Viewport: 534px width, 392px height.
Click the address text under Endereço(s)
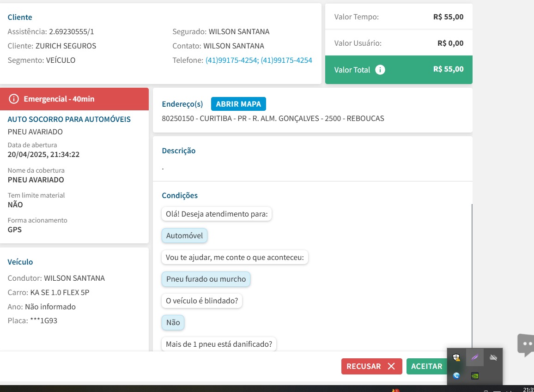(273, 118)
